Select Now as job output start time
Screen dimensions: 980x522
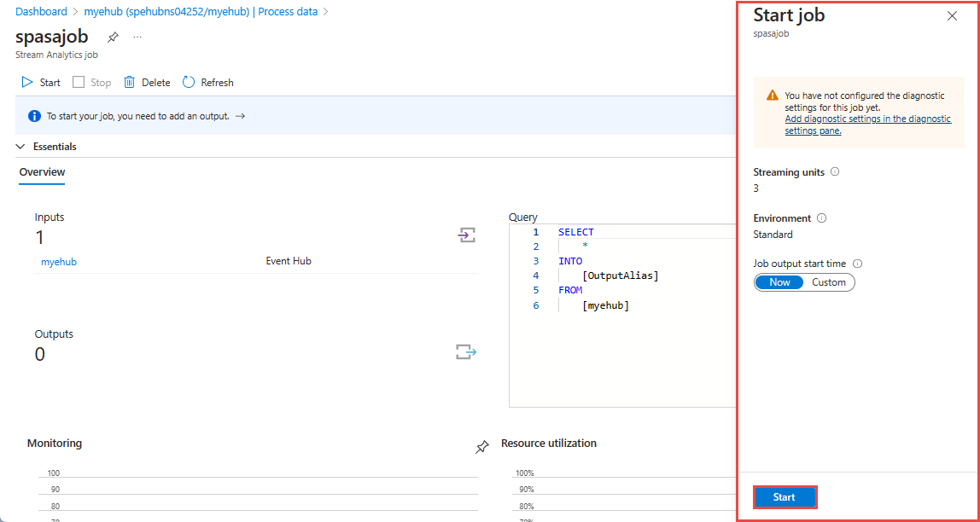(x=779, y=281)
